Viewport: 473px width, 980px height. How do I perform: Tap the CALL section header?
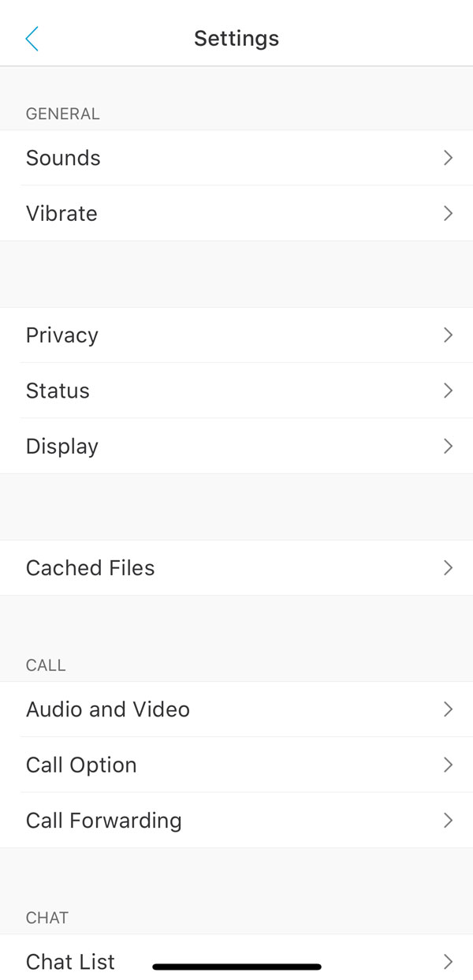46,665
